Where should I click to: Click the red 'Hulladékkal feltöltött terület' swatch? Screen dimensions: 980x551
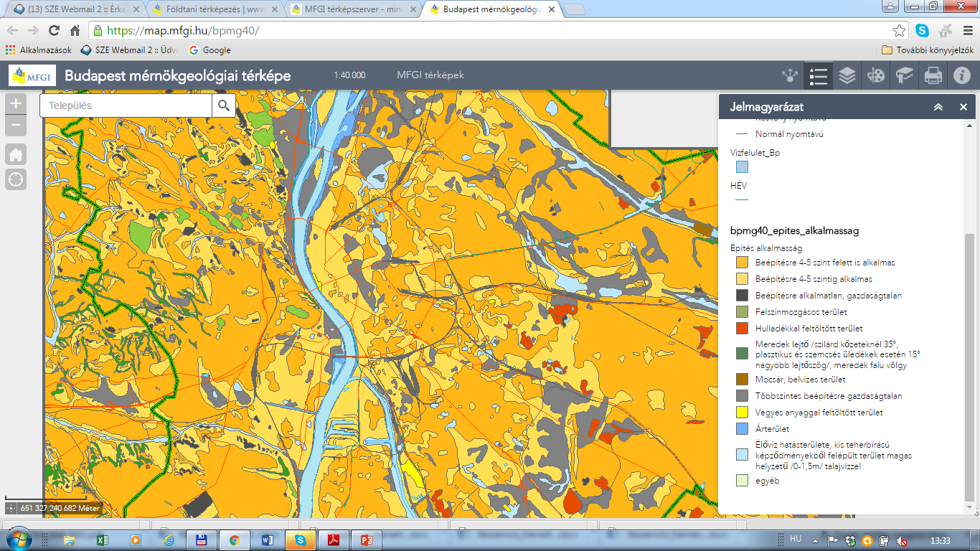pyautogui.click(x=743, y=329)
